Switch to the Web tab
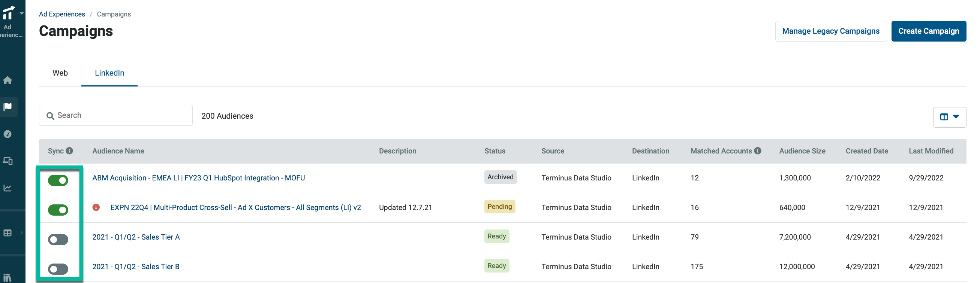Screen dimensions: 980x283 [x=60, y=73]
